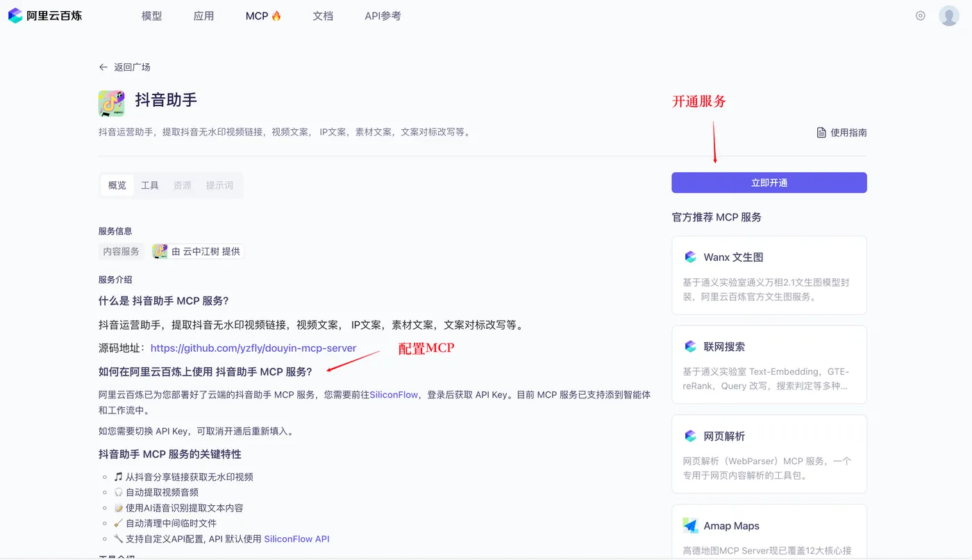Open the Amap Maps card title
This screenshot has width=972, height=560.
731,526
